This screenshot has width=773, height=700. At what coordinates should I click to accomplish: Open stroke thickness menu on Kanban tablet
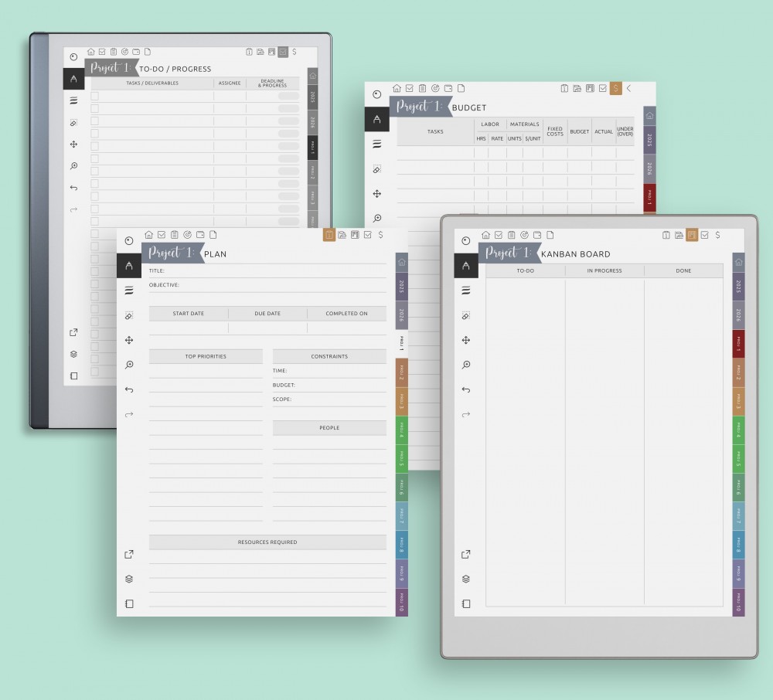[x=465, y=291]
